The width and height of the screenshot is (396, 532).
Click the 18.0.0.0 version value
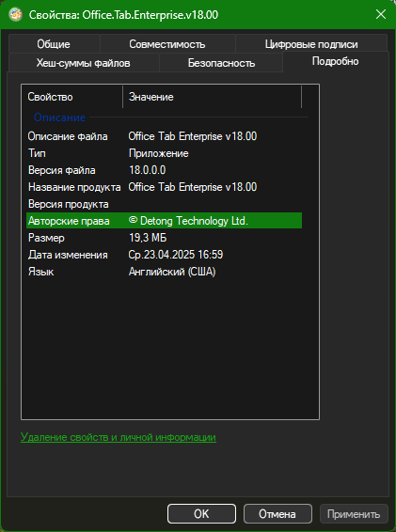[x=148, y=170]
